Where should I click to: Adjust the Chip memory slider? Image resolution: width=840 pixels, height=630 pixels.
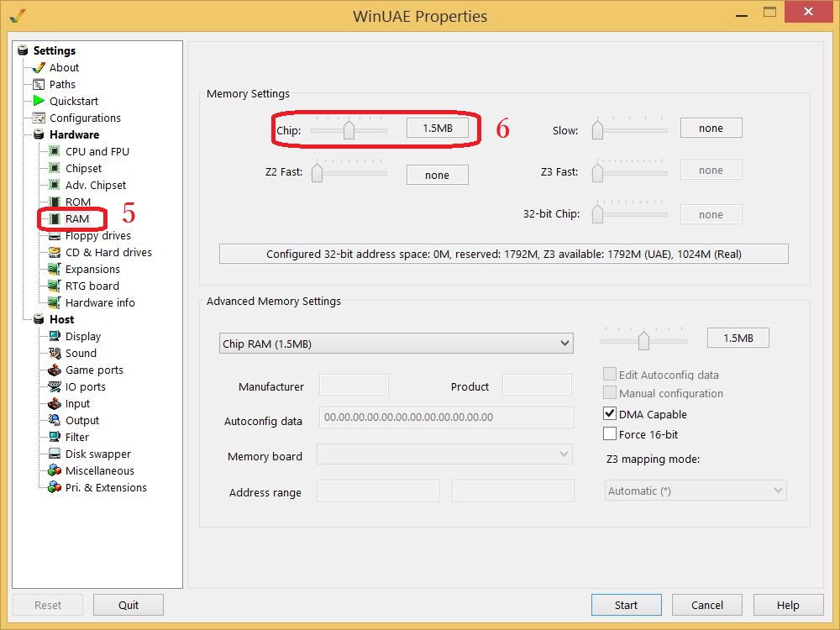[349, 129]
